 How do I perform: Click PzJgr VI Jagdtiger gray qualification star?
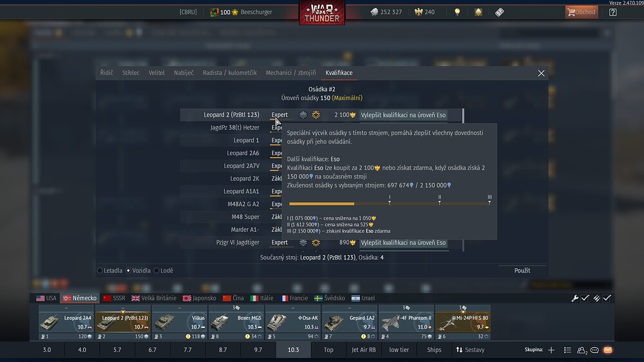click(x=303, y=243)
